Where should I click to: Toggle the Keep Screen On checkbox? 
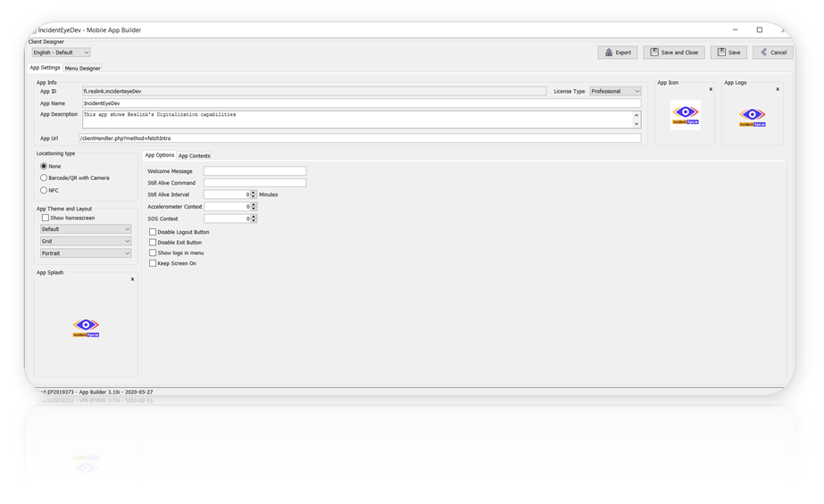153,263
